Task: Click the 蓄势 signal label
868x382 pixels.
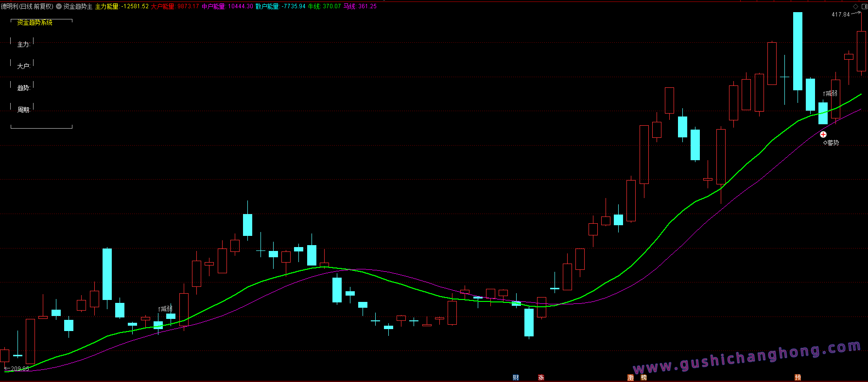Action: click(833, 143)
